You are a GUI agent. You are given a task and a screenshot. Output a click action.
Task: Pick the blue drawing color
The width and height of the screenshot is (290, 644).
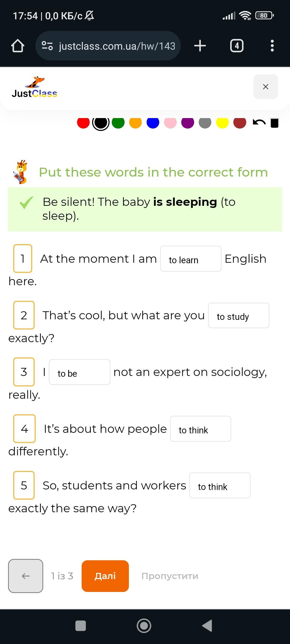coord(153,123)
